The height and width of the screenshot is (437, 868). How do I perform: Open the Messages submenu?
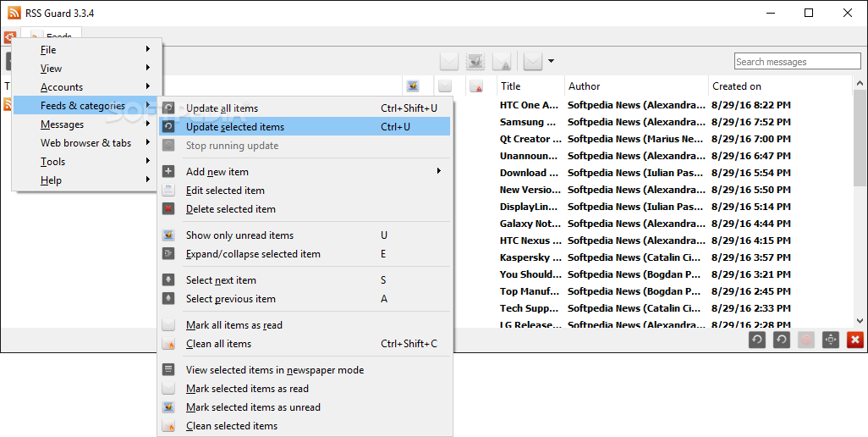(87, 124)
